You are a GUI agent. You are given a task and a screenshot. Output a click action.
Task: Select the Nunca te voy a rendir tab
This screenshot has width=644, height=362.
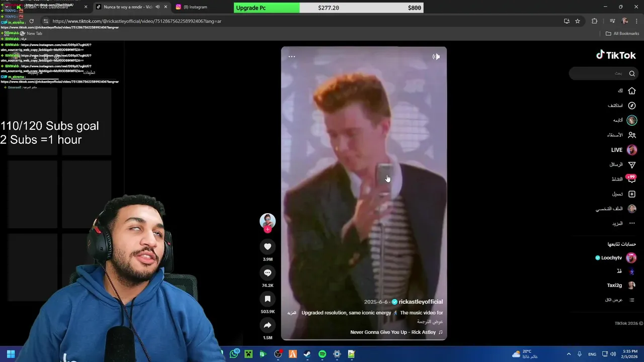pos(128,7)
